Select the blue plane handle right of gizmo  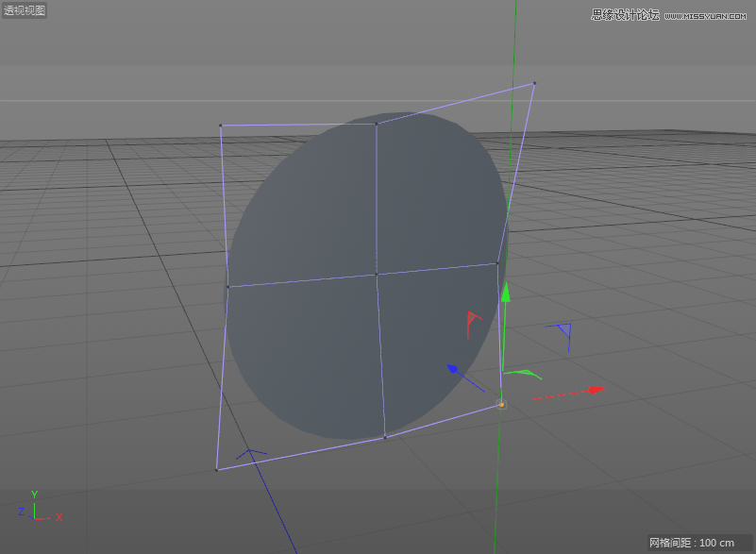click(x=563, y=331)
